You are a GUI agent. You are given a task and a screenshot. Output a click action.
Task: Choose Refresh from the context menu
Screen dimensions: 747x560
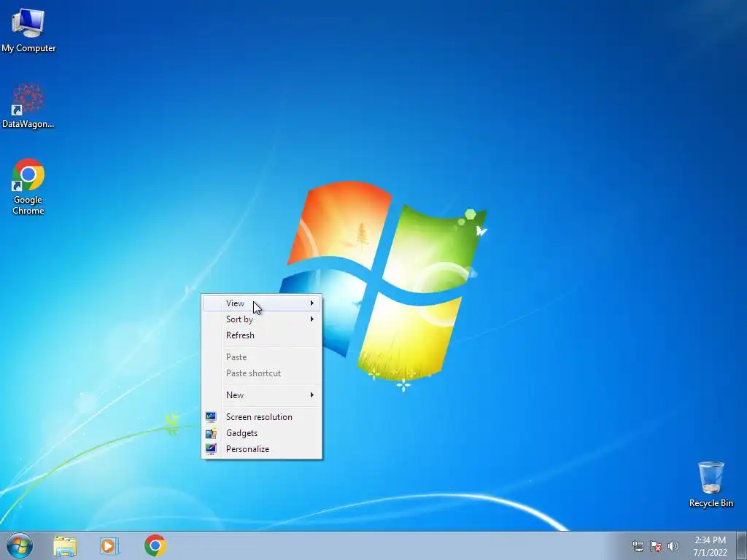(262, 335)
